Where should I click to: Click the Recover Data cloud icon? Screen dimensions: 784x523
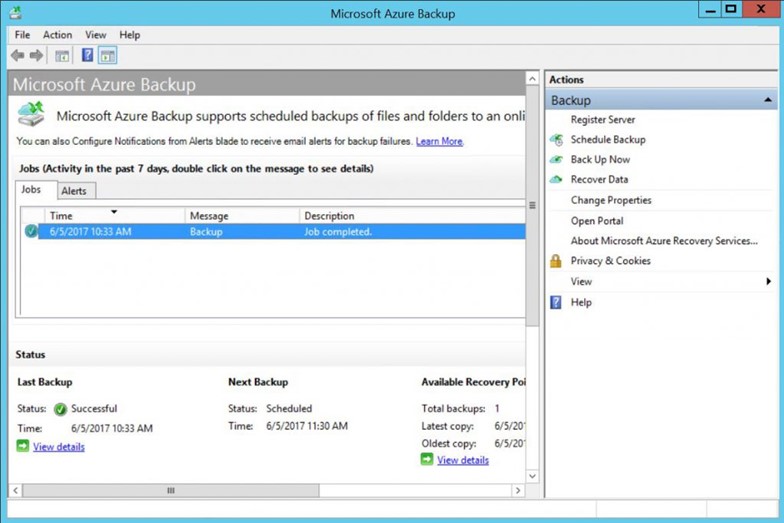(x=556, y=180)
